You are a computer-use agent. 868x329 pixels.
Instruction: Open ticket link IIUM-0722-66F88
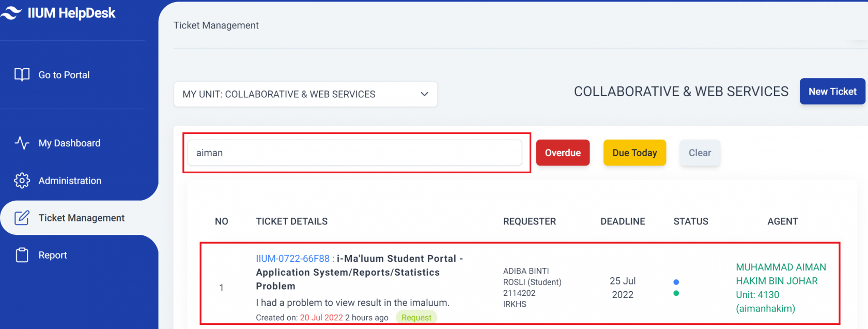[292, 259]
